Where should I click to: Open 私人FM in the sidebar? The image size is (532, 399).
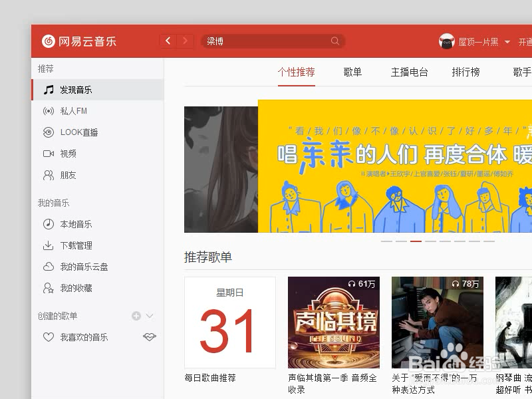click(98, 111)
